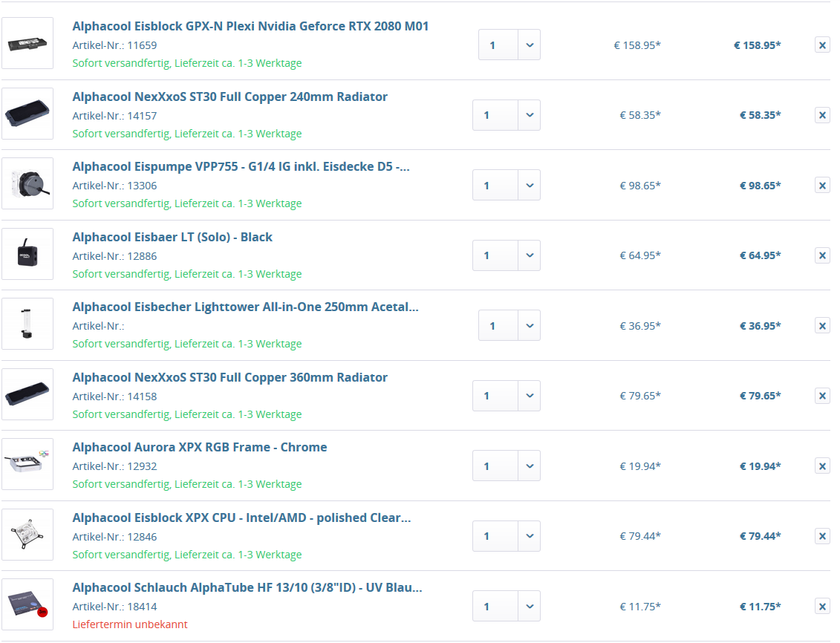Open Alphacool Eisblock XPX CPU product link
Screen dimensions: 840x643
point(241,518)
